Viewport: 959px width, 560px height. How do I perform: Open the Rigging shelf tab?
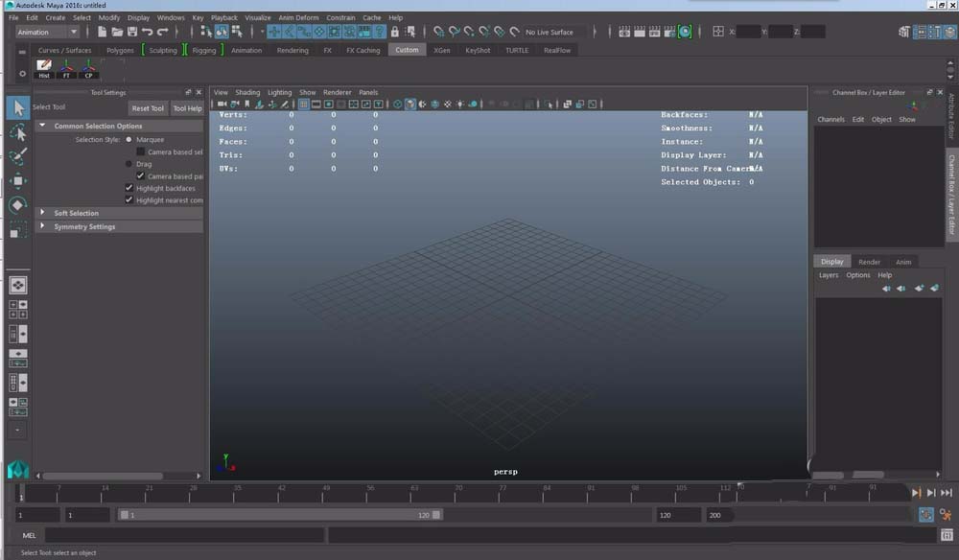click(x=204, y=50)
